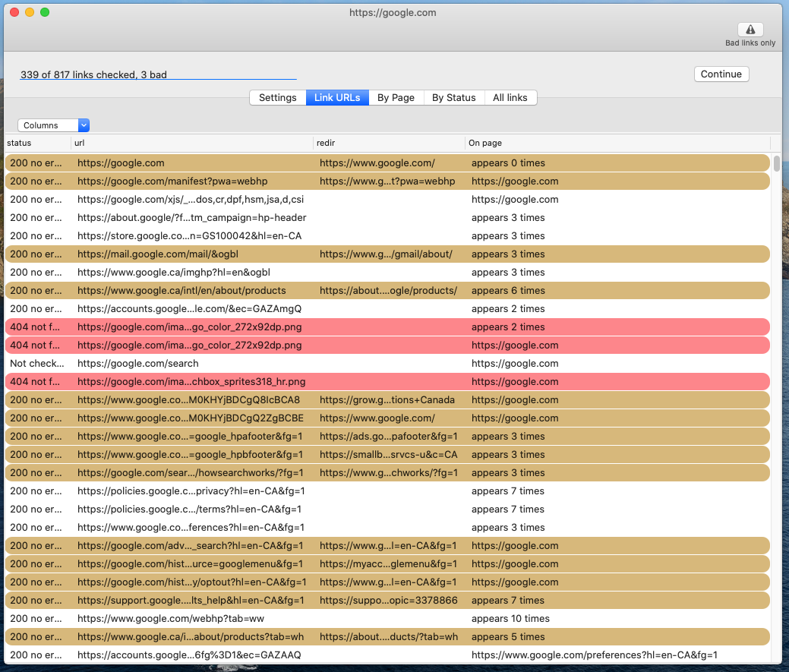Select the google_hpbfooter&fg=1 url row
Screen dimensions: 789x672
(387, 455)
